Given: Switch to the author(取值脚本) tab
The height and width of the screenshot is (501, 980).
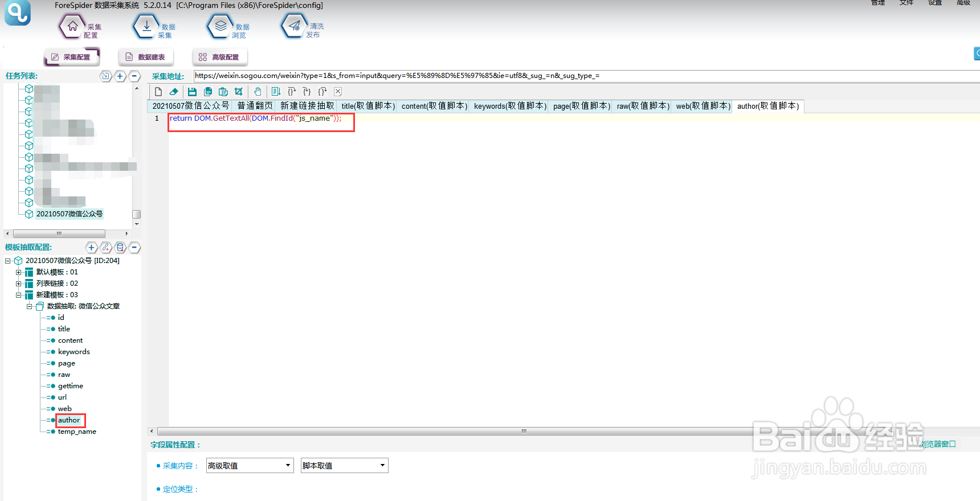Looking at the screenshot, I should point(768,106).
